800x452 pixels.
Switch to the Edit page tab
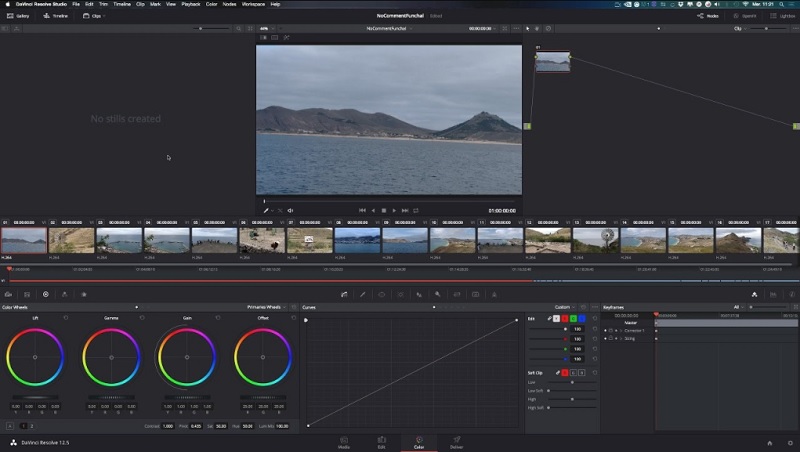(x=381, y=442)
